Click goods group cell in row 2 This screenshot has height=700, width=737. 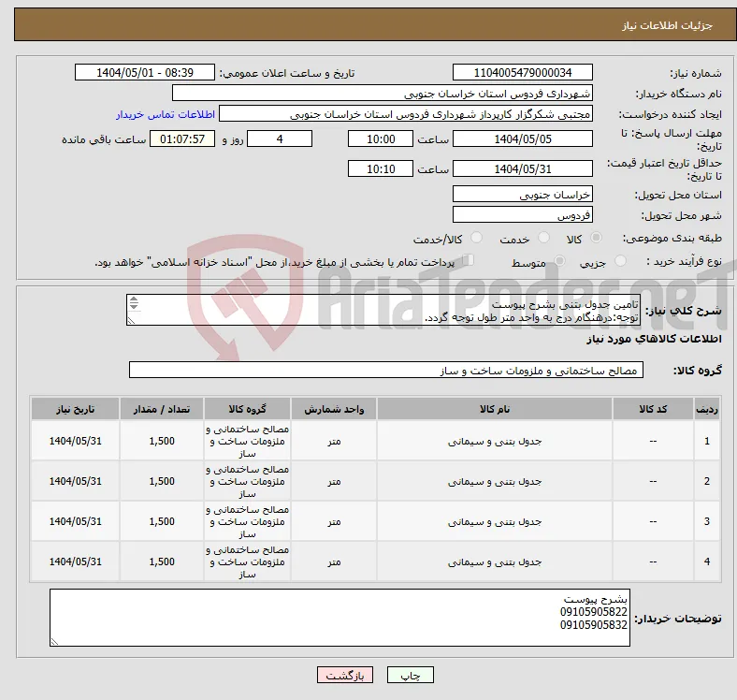[x=247, y=481]
